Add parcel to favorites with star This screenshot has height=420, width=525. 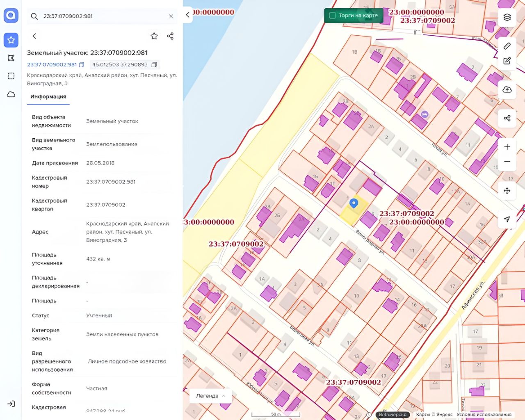tap(154, 36)
